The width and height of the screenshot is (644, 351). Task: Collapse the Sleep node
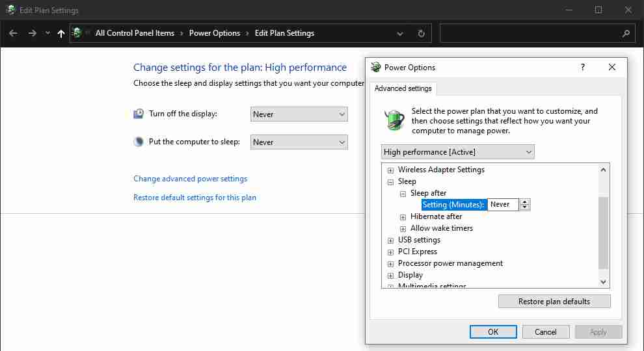coord(390,182)
